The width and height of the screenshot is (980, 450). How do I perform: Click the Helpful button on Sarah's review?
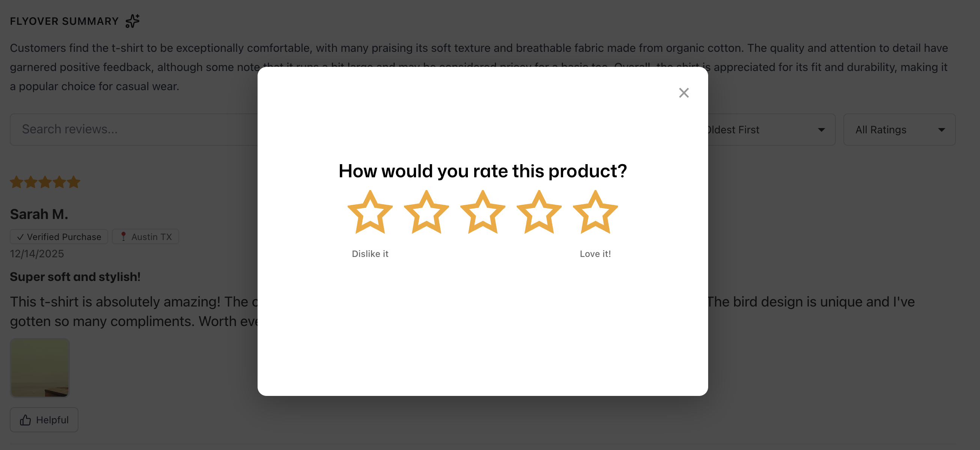point(44,420)
